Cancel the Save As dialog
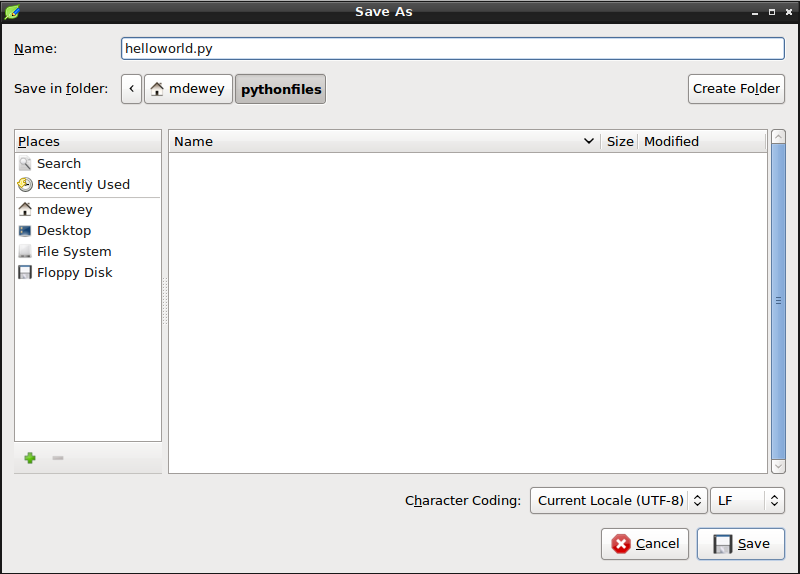 click(645, 544)
